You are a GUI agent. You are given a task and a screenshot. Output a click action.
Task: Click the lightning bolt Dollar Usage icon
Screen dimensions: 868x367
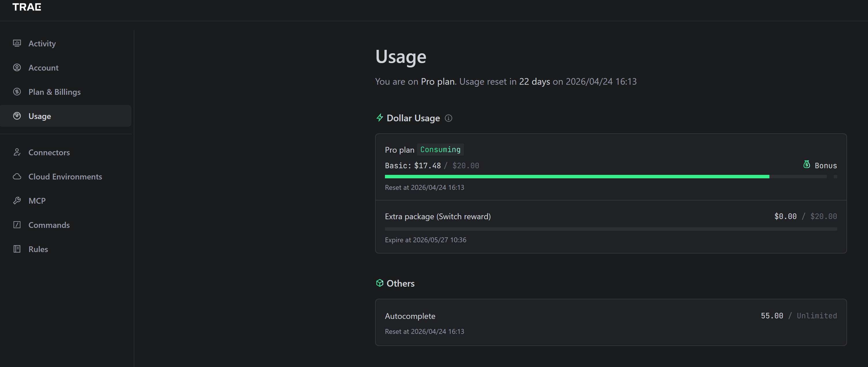click(380, 118)
